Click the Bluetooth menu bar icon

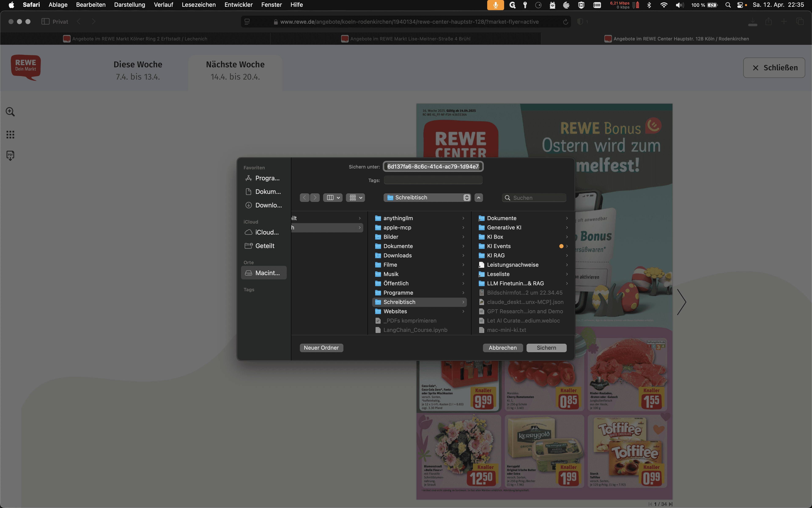click(x=649, y=5)
